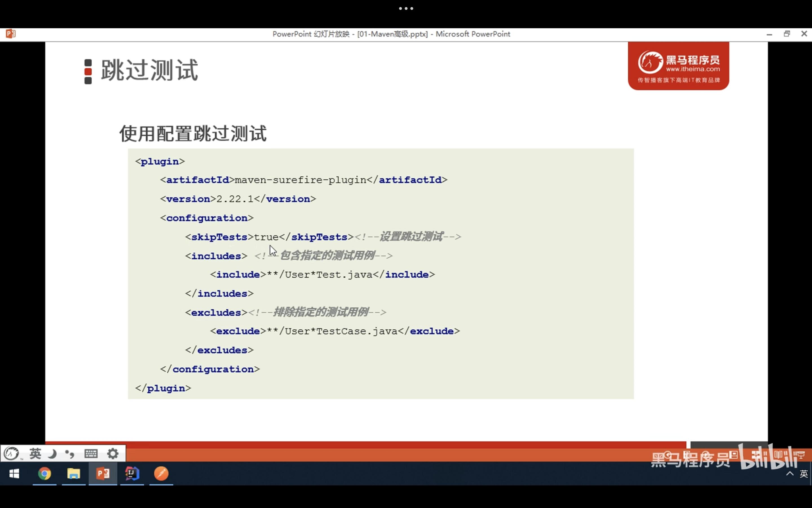Show hidden system tray icons
Image resolution: width=812 pixels, height=508 pixels.
click(790, 474)
